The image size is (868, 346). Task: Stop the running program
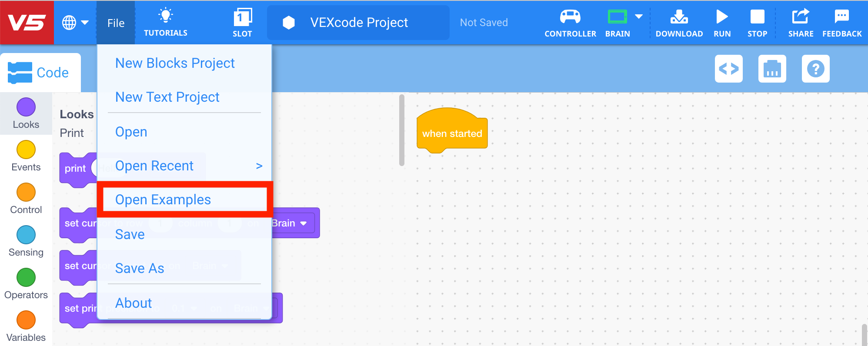click(757, 22)
